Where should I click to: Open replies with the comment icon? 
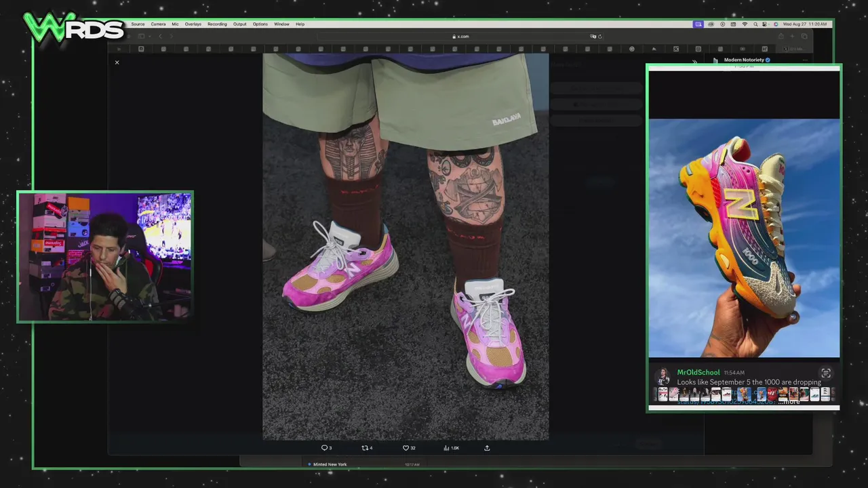point(326,448)
